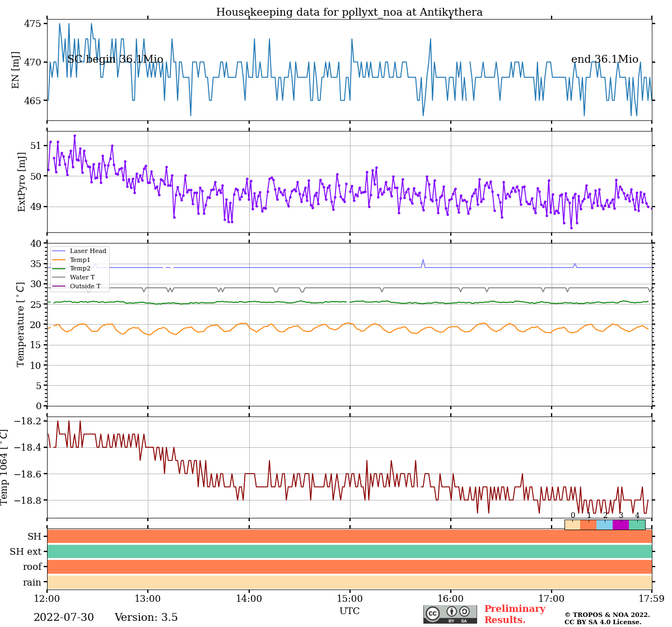Click the '17:00' time tick label
The width and height of the screenshot is (672, 627).
click(551, 599)
